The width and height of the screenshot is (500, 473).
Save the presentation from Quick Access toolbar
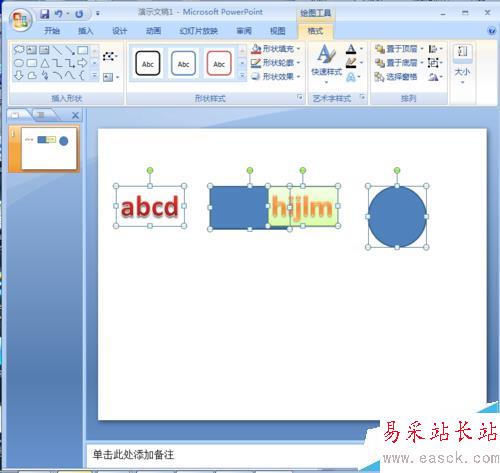click(x=44, y=14)
